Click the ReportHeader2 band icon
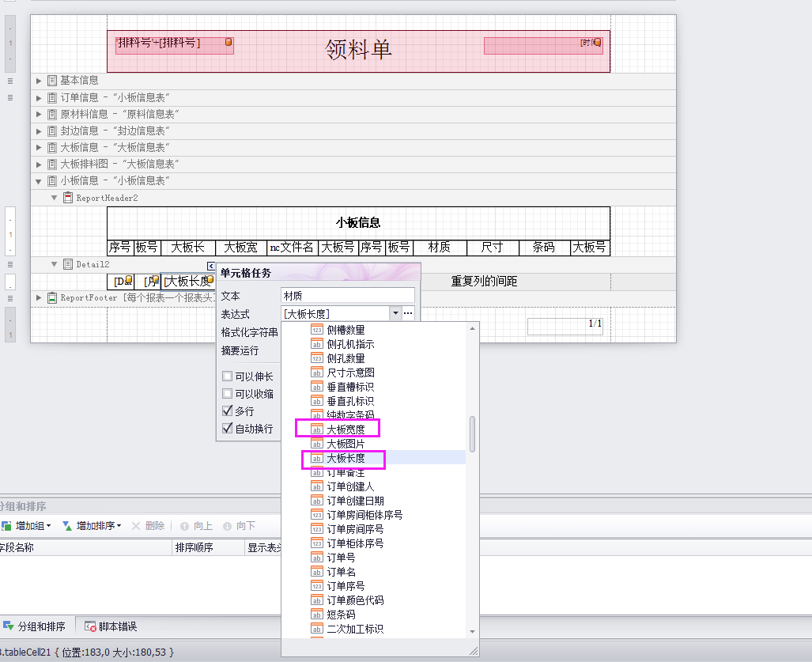The height and width of the screenshot is (662, 812). click(68, 198)
